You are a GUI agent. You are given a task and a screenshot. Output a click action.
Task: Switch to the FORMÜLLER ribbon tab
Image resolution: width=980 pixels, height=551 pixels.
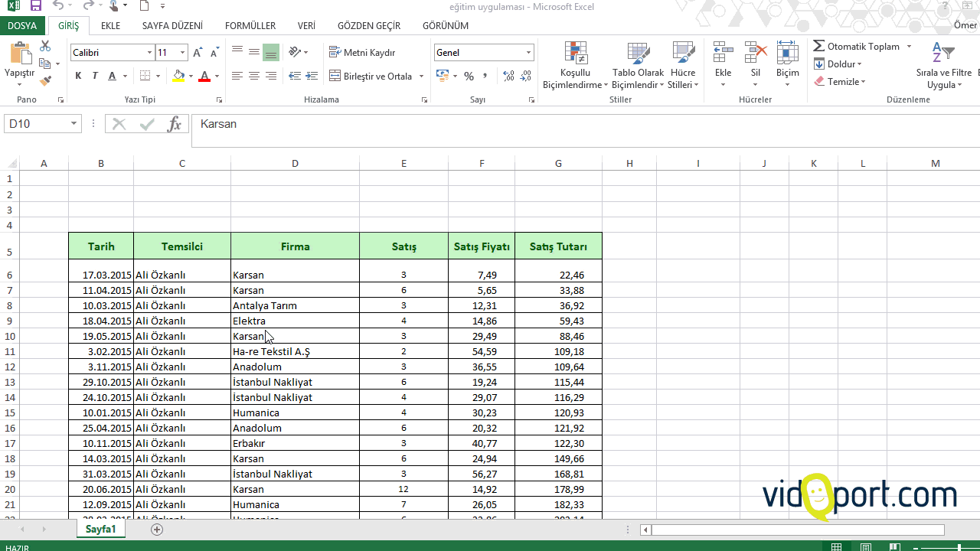click(250, 25)
